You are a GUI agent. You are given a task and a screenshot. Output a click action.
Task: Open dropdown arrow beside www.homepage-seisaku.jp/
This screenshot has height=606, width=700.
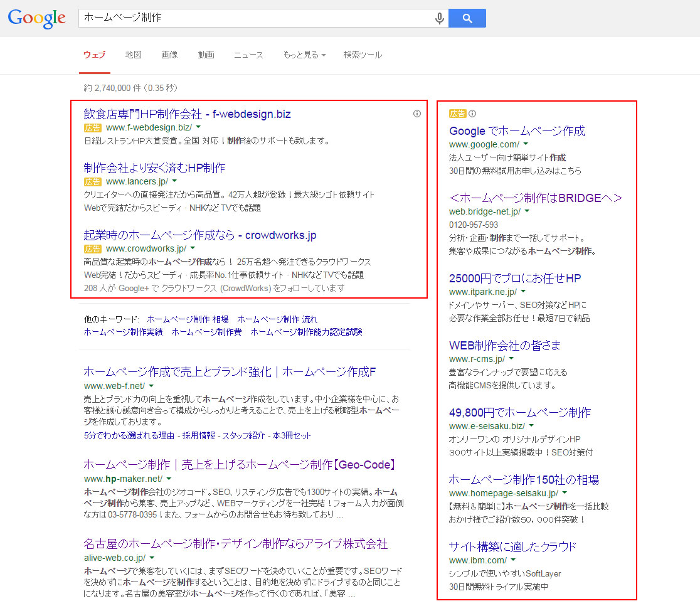coord(565,493)
